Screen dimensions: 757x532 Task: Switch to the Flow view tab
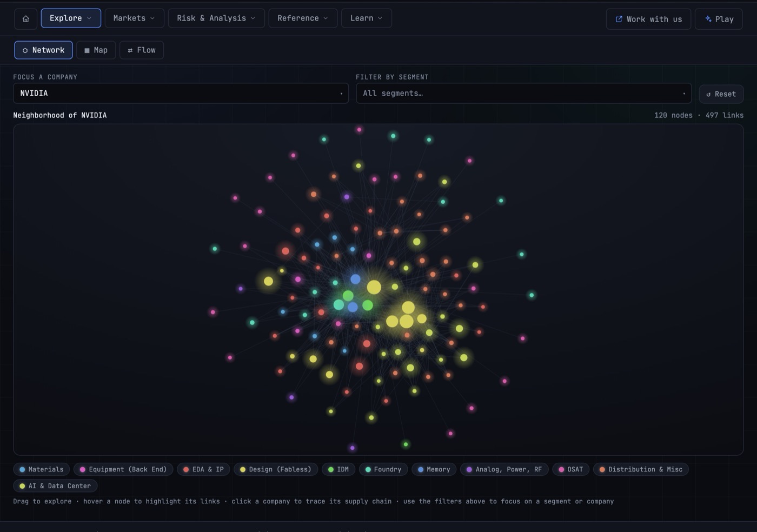click(141, 50)
